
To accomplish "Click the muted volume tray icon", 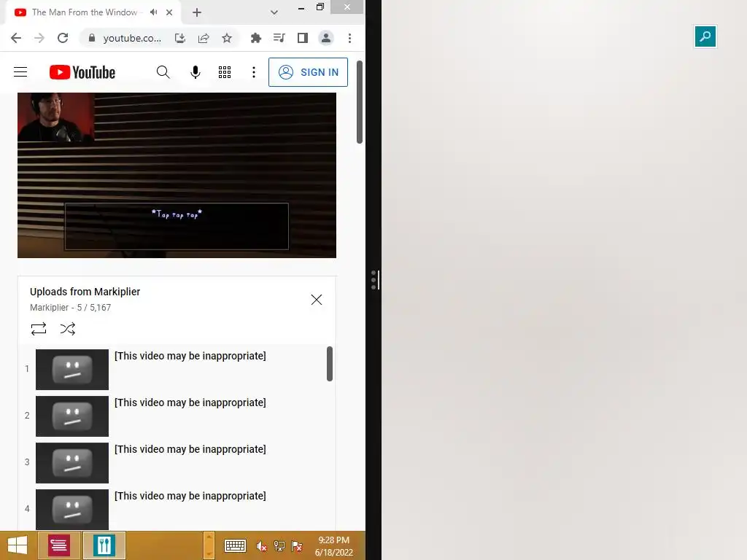I will pos(261,545).
